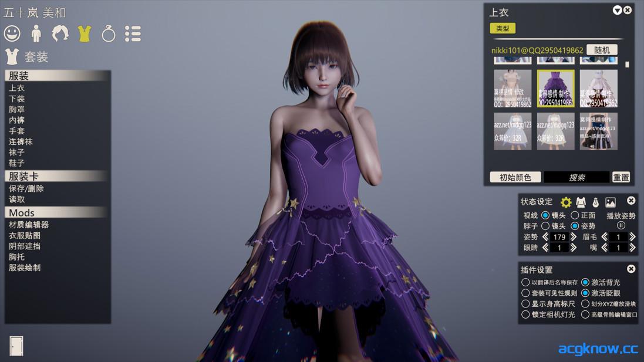Open the clothing state icon in 状态设定

581,202
